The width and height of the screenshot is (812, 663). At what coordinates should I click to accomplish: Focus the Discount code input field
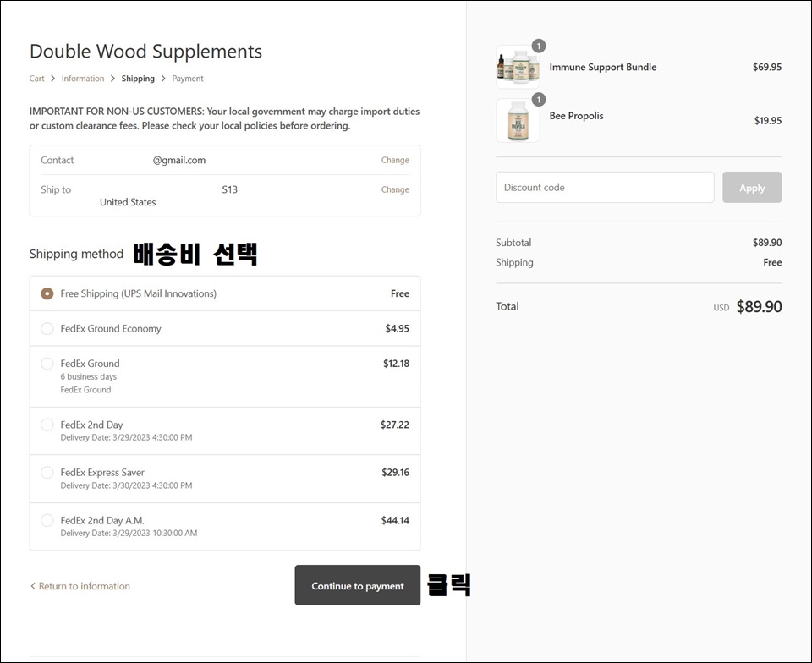605,188
